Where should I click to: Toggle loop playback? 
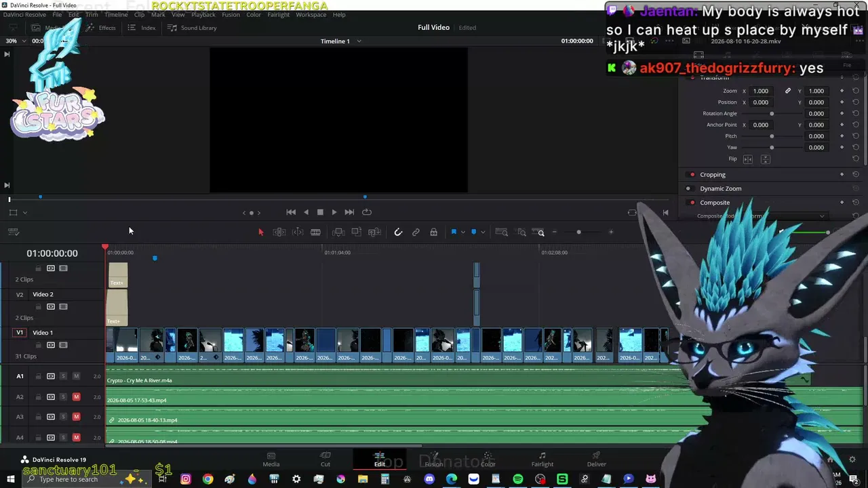367,212
